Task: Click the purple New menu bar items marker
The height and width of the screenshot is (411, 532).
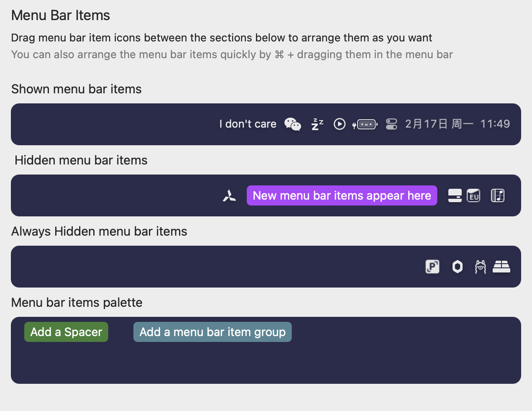Action: pyautogui.click(x=342, y=195)
